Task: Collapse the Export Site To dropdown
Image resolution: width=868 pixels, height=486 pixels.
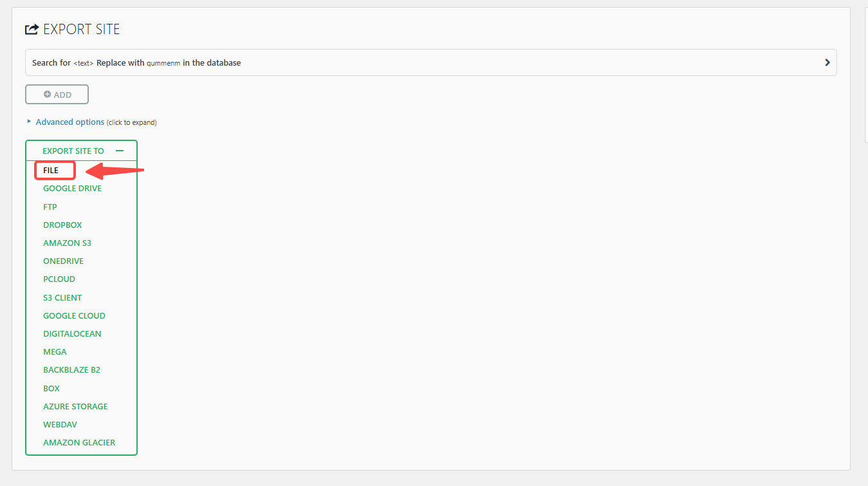Action: click(x=81, y=151)
